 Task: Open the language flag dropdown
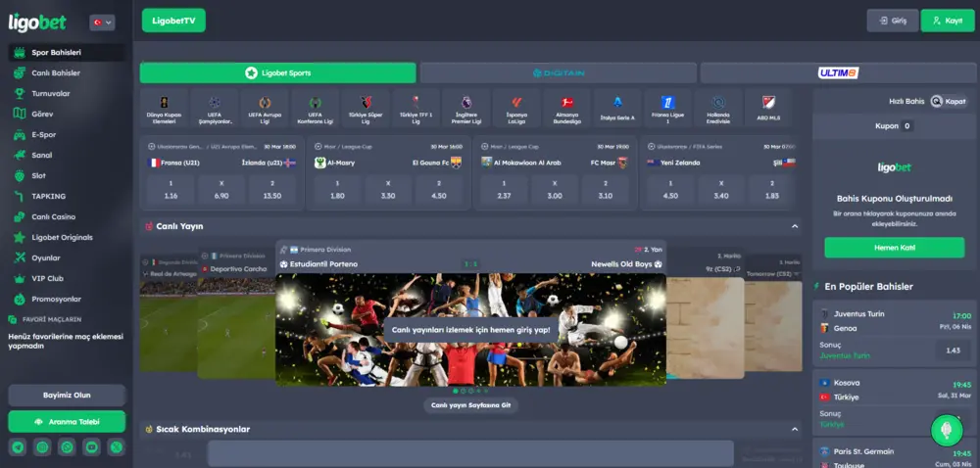tap(102, 23)
